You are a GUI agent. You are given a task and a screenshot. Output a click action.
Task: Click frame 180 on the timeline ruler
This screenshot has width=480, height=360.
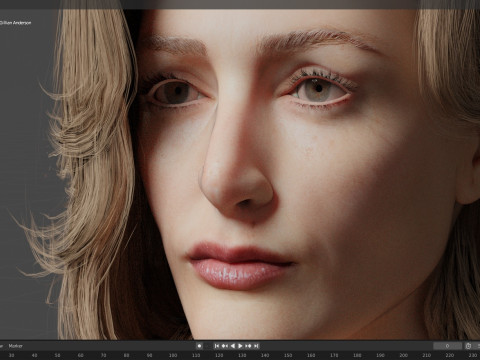coord(357,355)
